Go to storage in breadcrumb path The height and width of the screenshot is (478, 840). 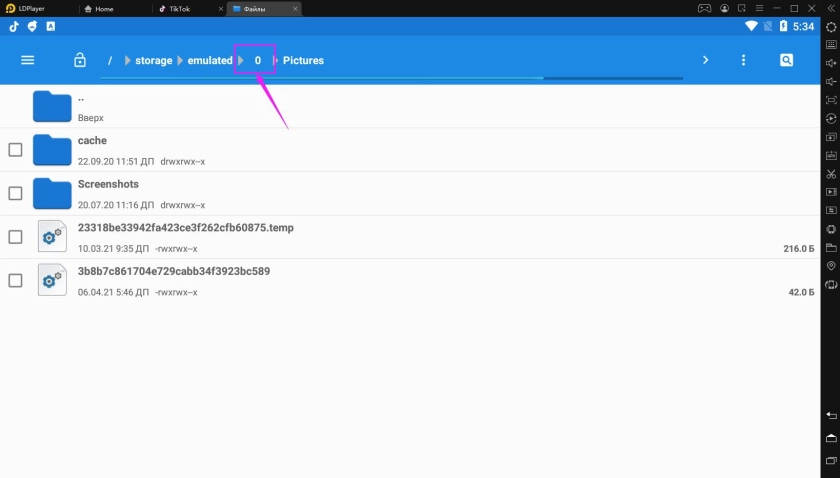154,61
